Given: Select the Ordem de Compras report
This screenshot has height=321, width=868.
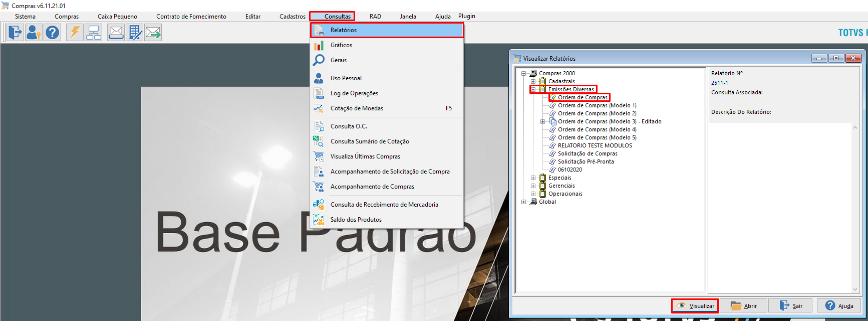Looking at the screenshot, I should pos(583,97).
